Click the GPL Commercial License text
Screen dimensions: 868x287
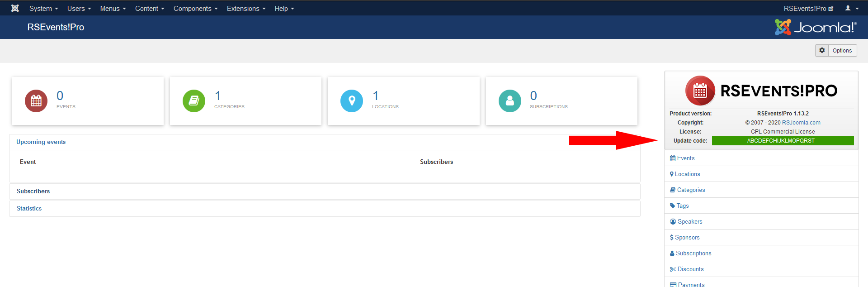(783, 132)
